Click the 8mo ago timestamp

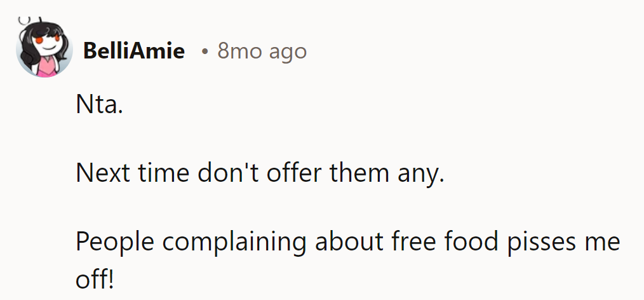(x=262, y=51)
